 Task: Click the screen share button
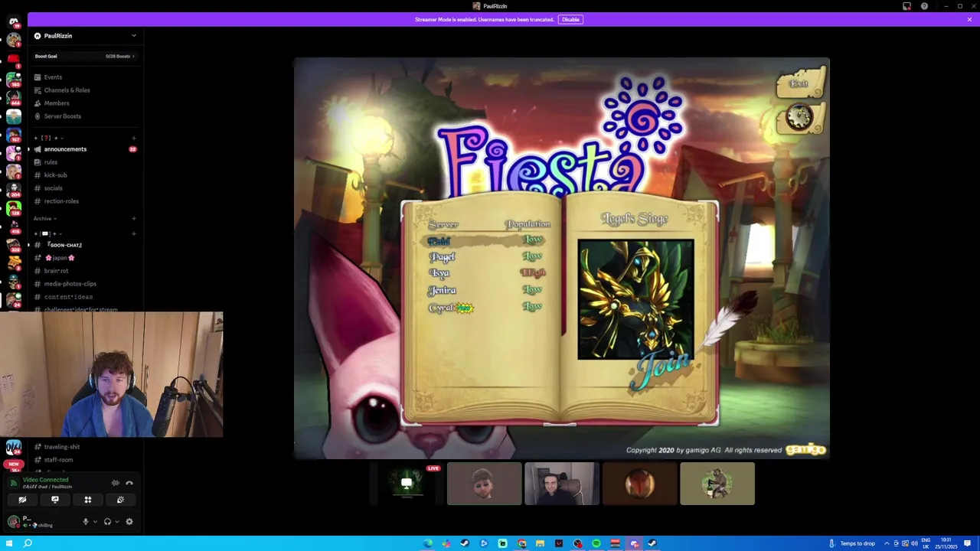coord(55,500)
